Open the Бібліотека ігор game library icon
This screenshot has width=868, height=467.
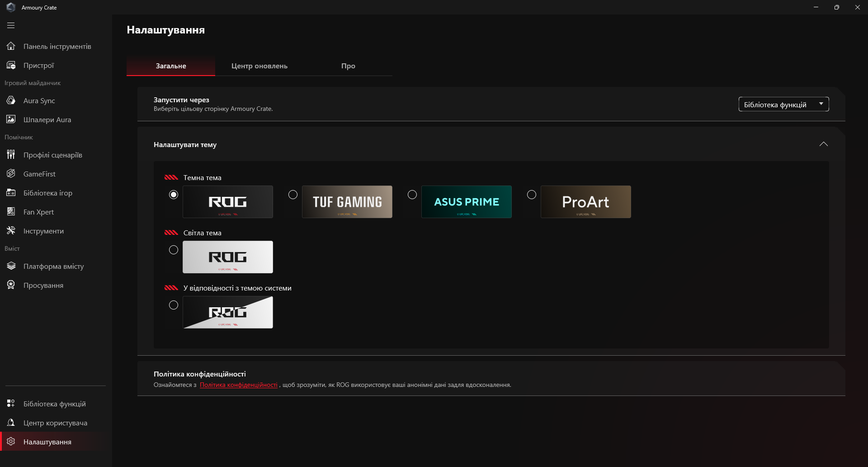tap(11, 193)
